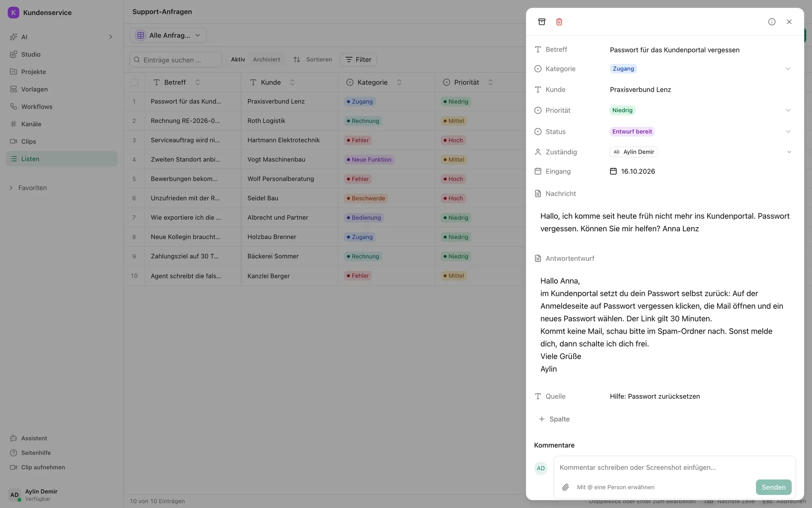This screenshot has height=508, width=812.
Task: Click the Kundenservice workspace logo
Action: [13, 13]
